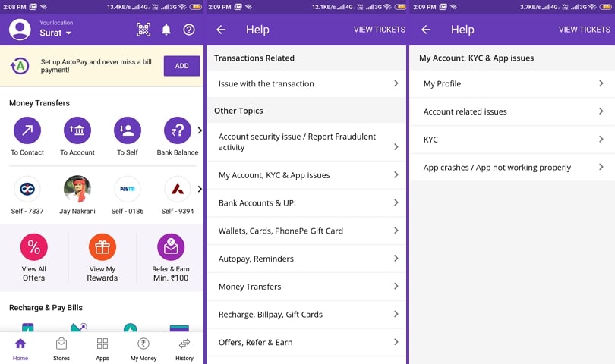Image resolution: width=615 pixels, height=364 pixels.
Task: Open notifications bell icon
Action: [166, 30]
